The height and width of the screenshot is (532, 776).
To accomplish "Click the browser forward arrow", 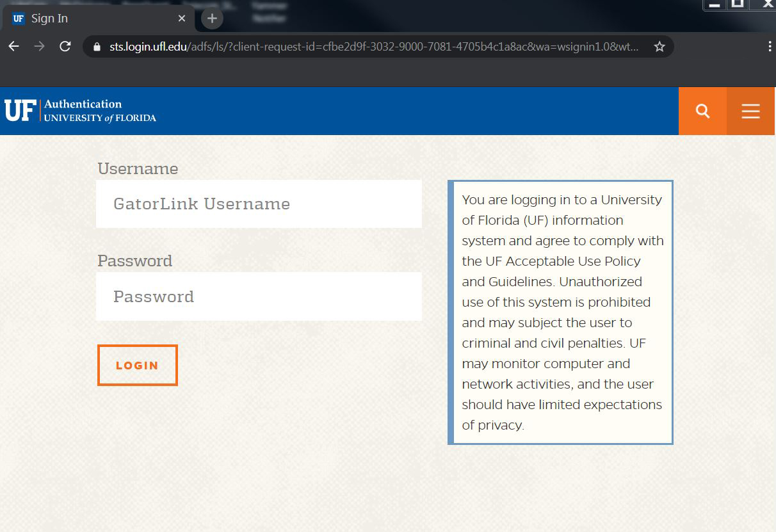I will [39, 47].
